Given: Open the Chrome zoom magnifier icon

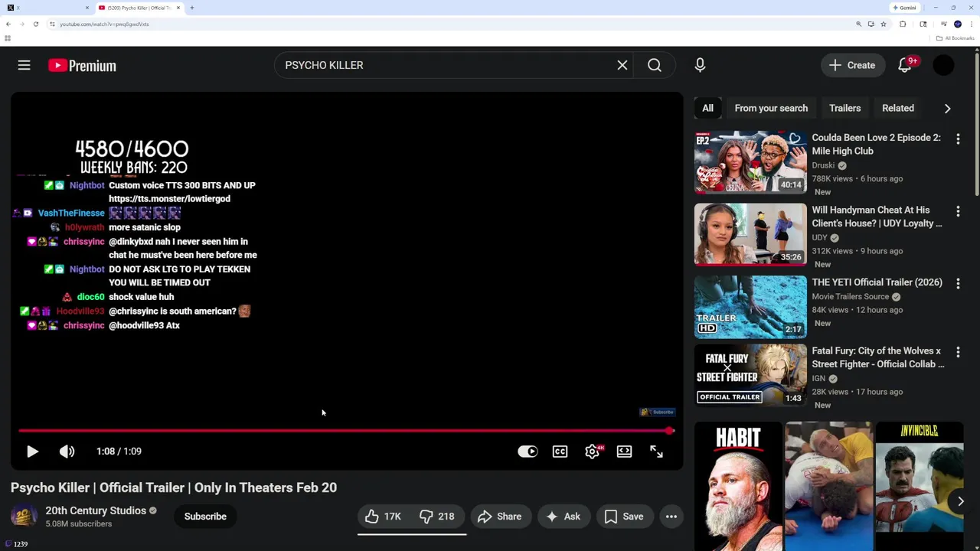Looking at the screenshot, I should pyautogui.click(x=858, y=24).
